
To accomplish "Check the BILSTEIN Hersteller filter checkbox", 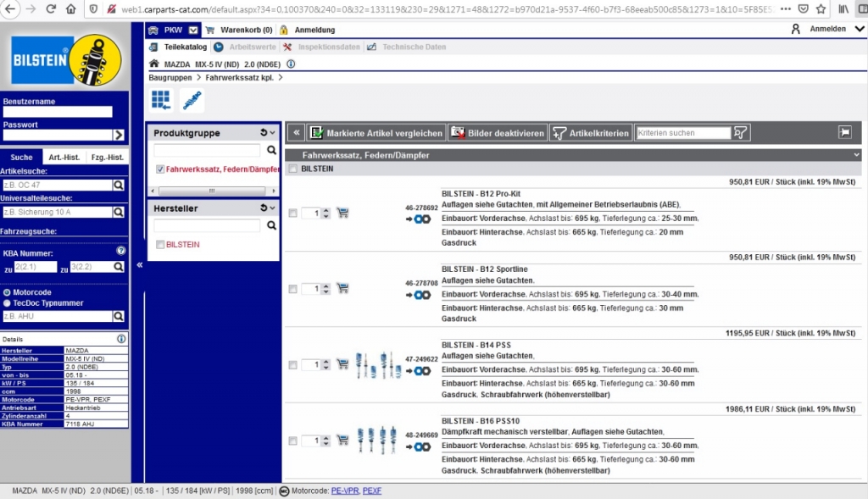I will click(x=160, y=245).
